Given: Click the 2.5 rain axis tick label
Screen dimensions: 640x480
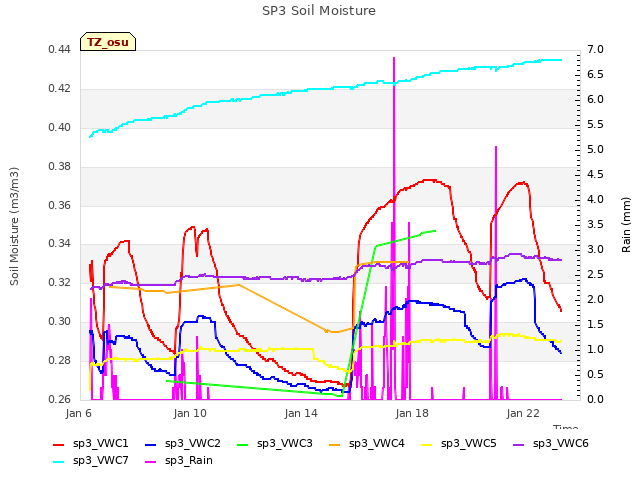Looking at the screenshot, I should (596, 274).
